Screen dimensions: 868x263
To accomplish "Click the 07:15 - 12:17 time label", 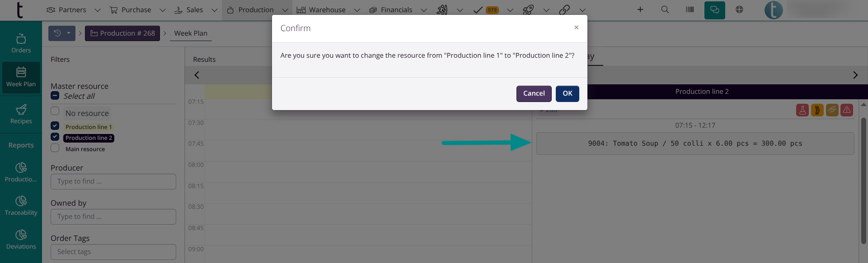I will pyautogui.click(x=695, y=125).
